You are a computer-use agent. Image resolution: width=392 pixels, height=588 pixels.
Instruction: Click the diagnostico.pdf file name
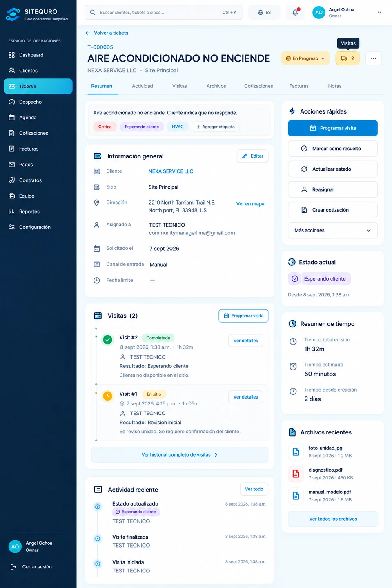tap(325, 470)
